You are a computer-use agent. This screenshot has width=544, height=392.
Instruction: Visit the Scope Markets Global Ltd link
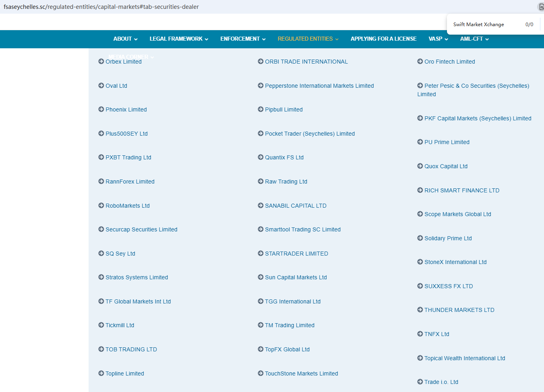tap(457, 214)
